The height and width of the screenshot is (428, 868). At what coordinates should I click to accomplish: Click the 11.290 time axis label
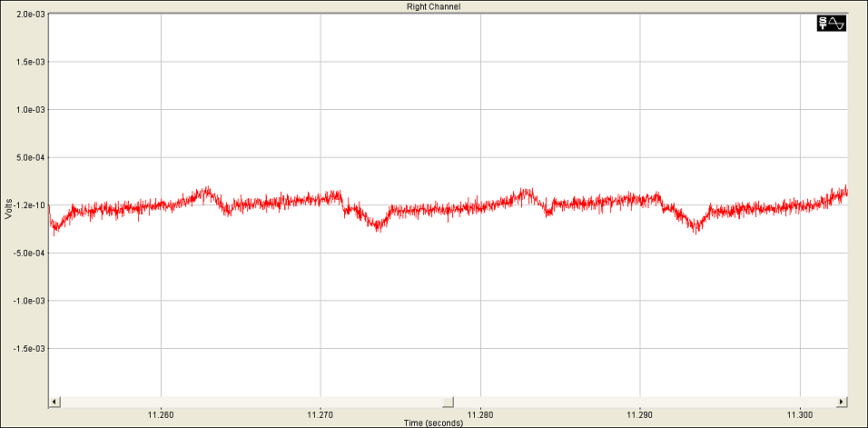[640, 415]
